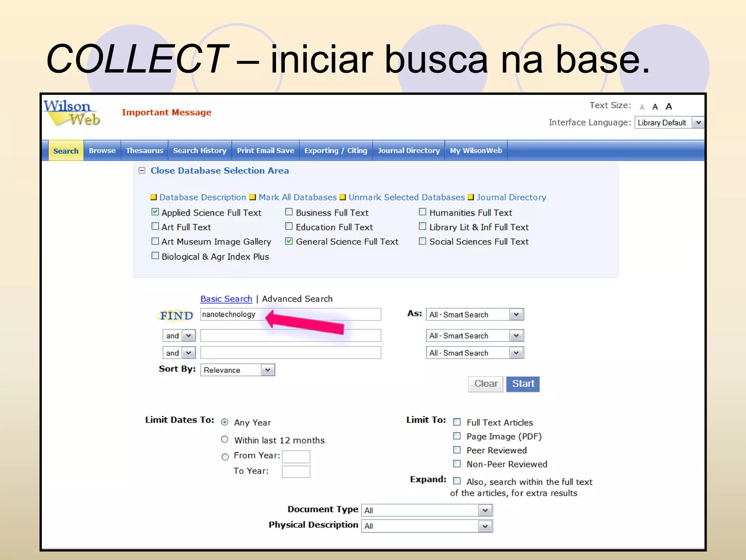
Task: Click the From Year input box
Action: (296, 457)
